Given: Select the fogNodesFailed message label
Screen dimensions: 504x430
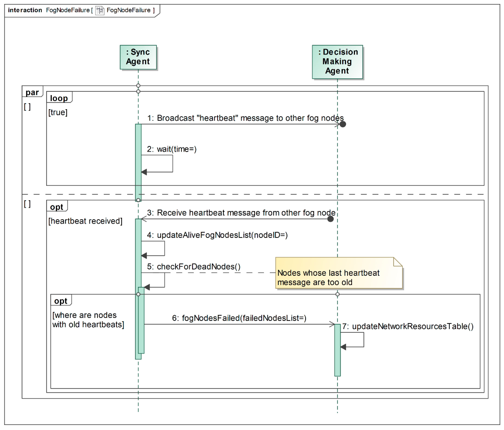Looking at the screenshot, I should click(x=239, y=318).
